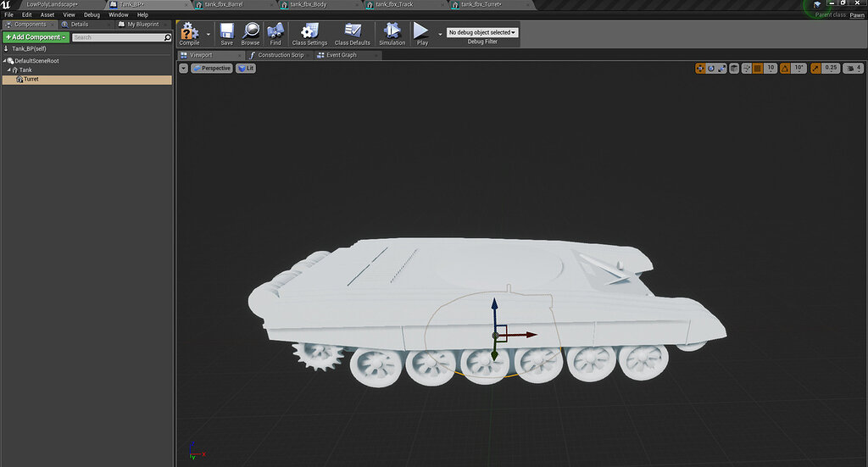The image size is (868, 467).
Task: Save the blueprint with Save icon
Action: point(226,31)
